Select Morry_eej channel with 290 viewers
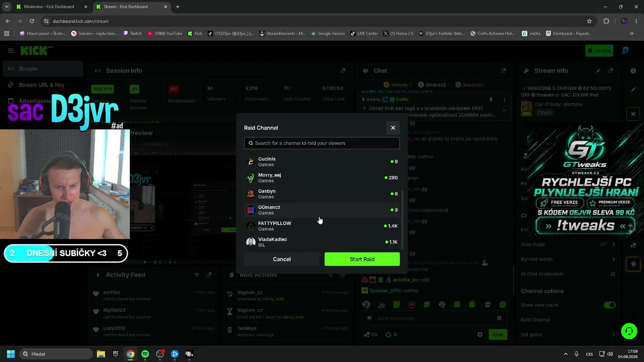Image resolution: width=644 pixels, height=362 pixels. pyautogui.click(x=322, y=177)
